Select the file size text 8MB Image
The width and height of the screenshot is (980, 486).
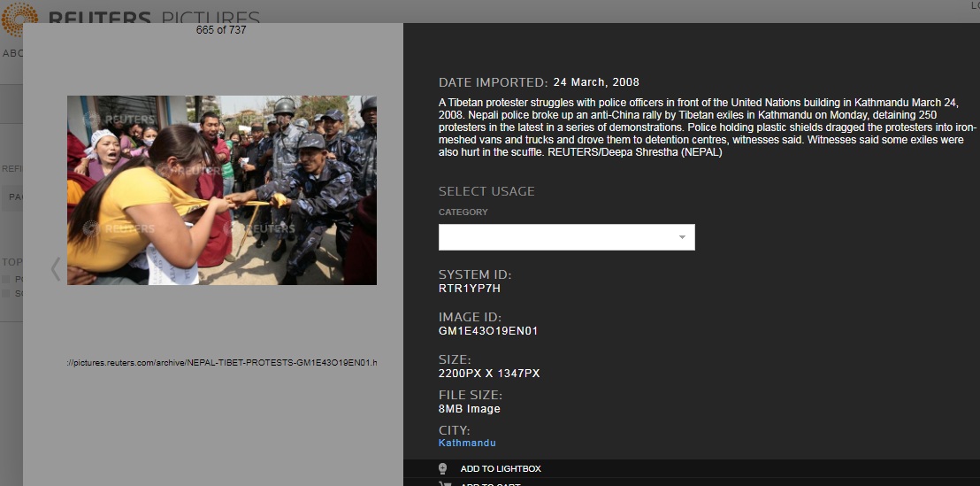click(x=470, y=409)
